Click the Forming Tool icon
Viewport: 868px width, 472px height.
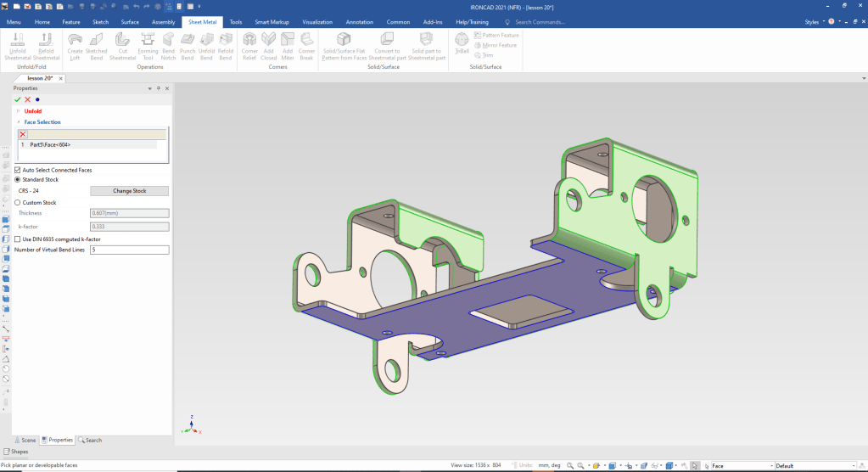148,39
